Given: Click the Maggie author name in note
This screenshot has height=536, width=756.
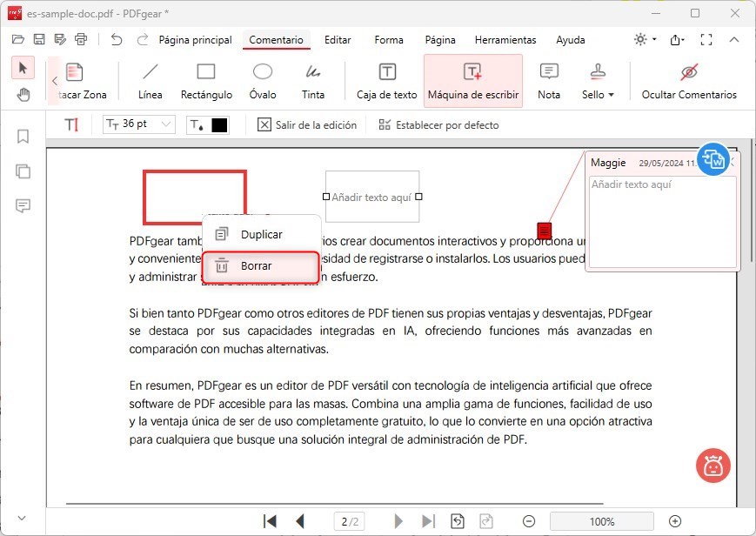Looking at the screenshot, I should coord(608,163).
